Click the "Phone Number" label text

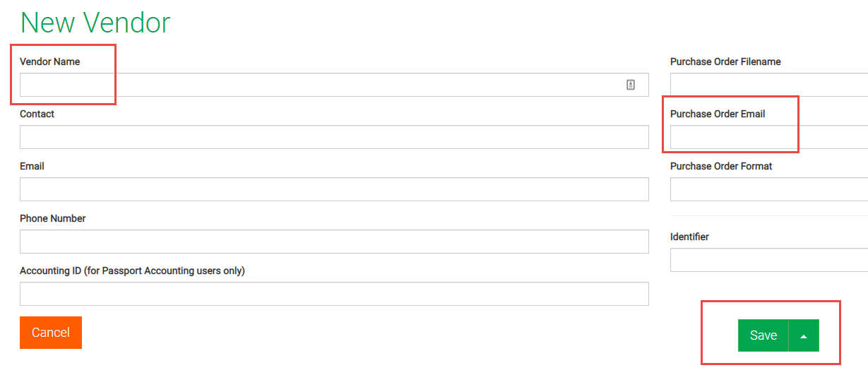pos(53,218)
